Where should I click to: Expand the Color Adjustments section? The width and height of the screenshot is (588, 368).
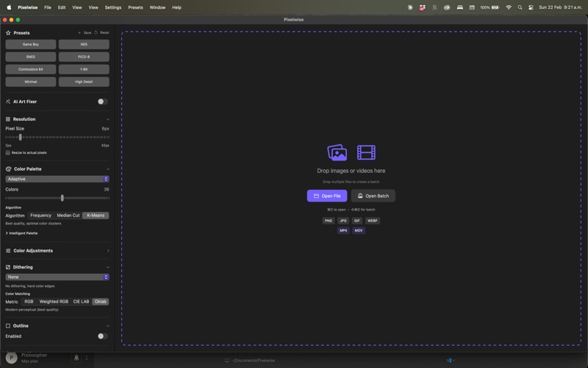coord(107,250)
